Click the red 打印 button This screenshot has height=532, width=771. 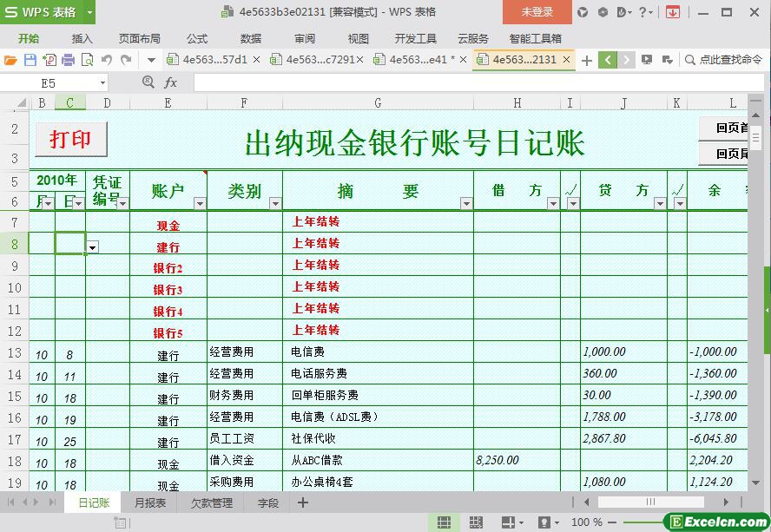(x=70, y=140)
